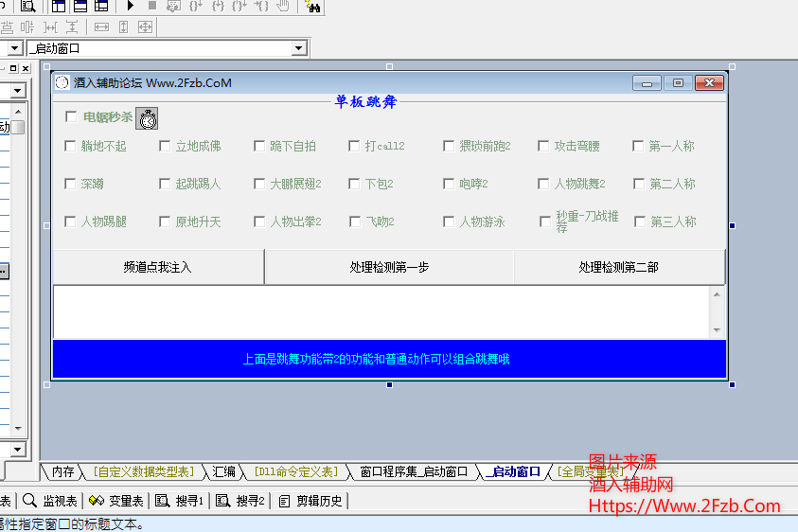Click the run to cursor debug icon
This screenshot has width=798, height=532.
[261, 6]
